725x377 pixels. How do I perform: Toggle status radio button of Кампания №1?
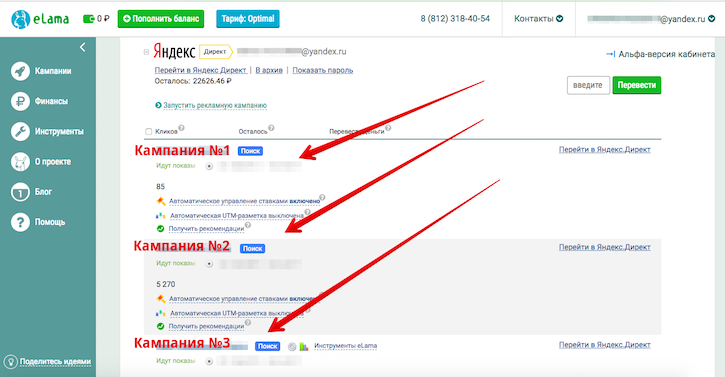(x=209, y=166)
